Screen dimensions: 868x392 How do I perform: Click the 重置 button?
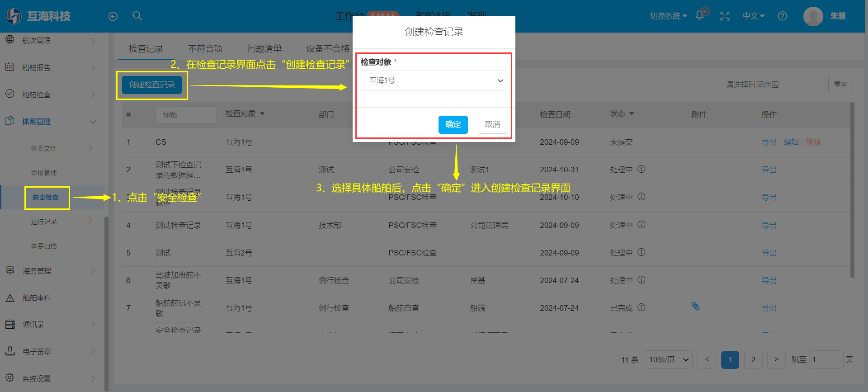(x=840, y=85)
